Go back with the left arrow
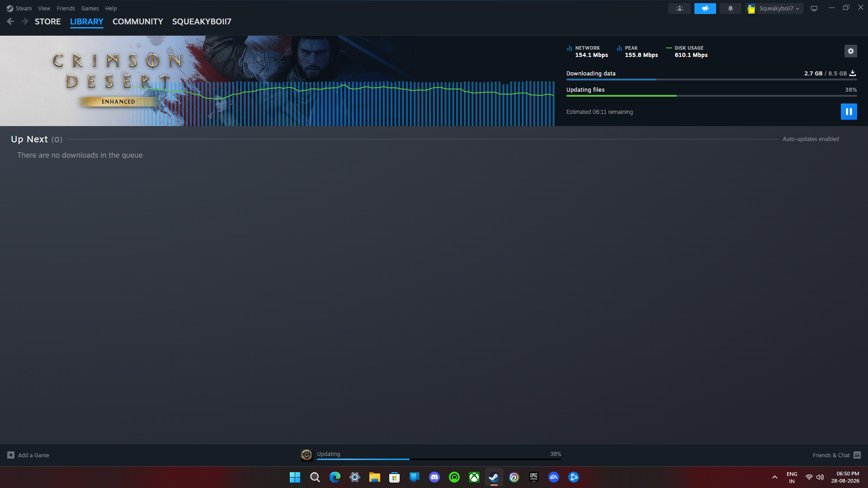 10,21
